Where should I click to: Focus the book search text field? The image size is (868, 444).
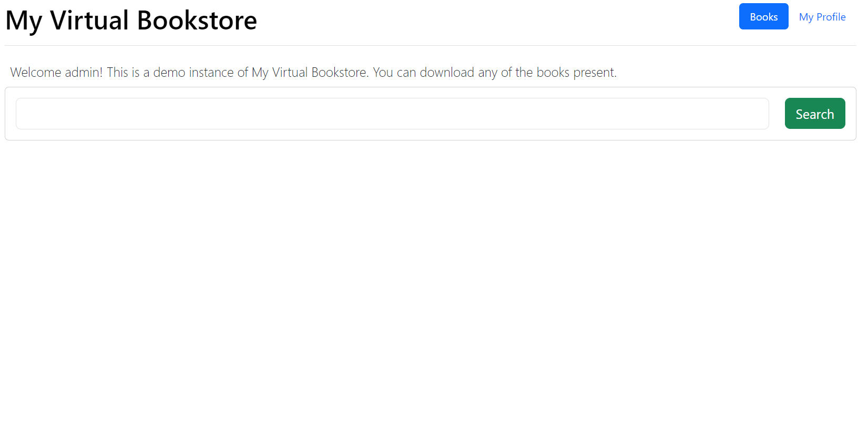[x=392, y=114]
